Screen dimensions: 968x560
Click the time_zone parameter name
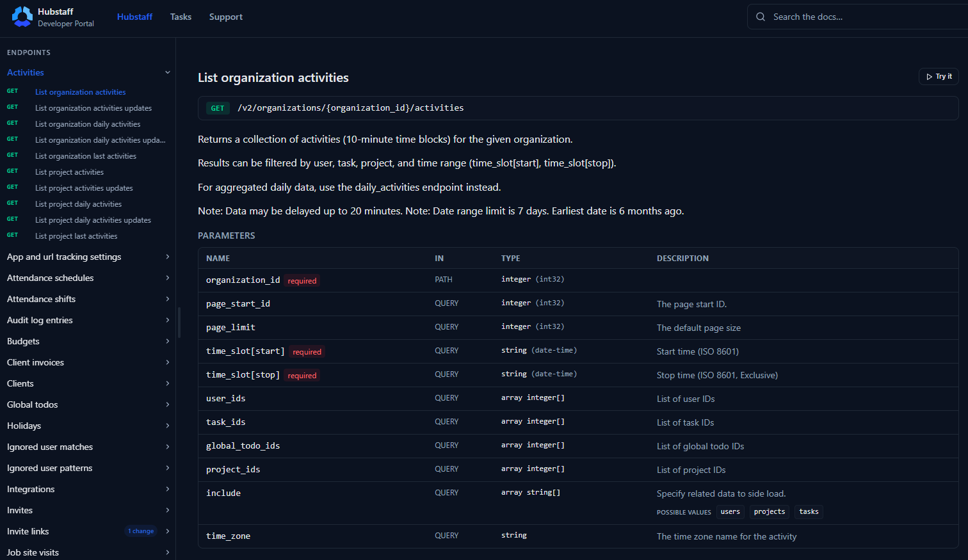[228, 536]
